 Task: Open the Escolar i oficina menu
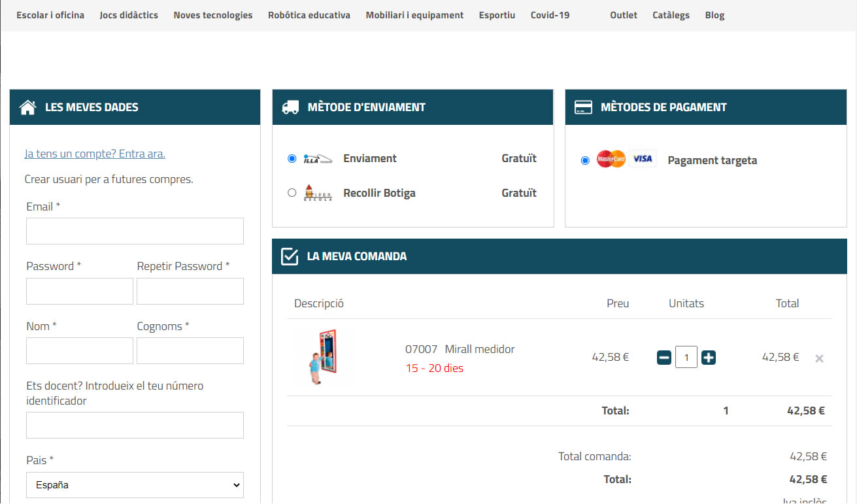tap(50, 15)
